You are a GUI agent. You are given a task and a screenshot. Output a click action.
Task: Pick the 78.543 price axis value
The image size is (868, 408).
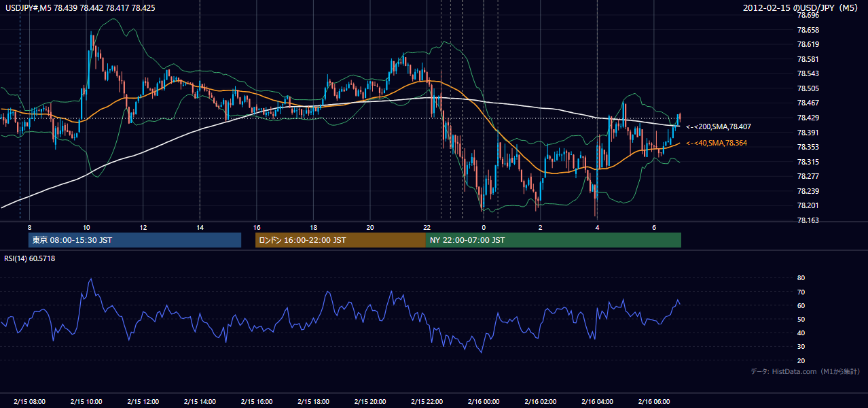[x=808, y=73]
